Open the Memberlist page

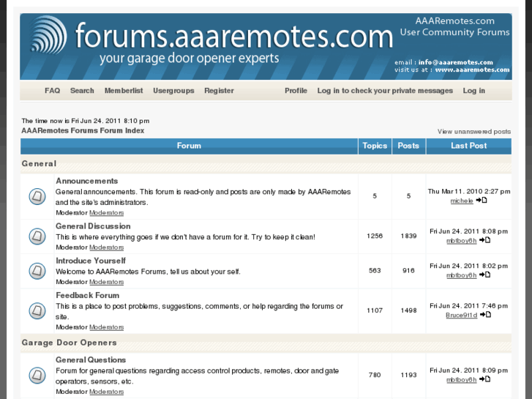(x=124, y=91)
